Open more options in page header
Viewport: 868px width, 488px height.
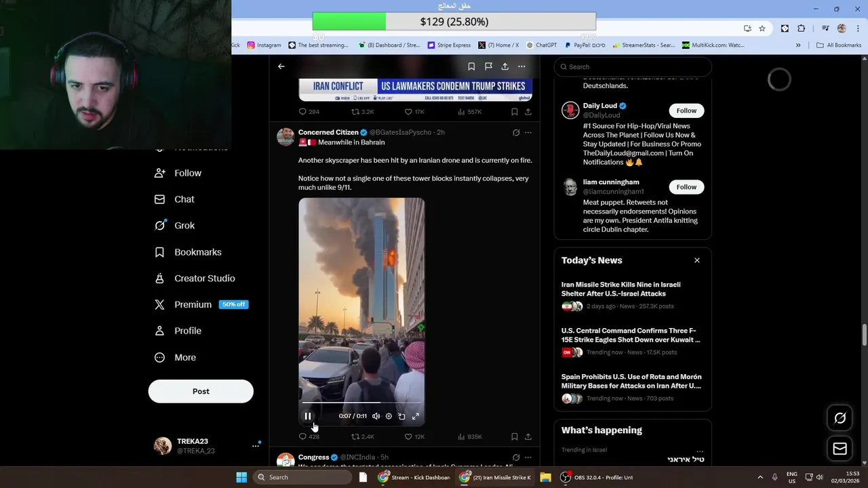[x=521, y=66]
